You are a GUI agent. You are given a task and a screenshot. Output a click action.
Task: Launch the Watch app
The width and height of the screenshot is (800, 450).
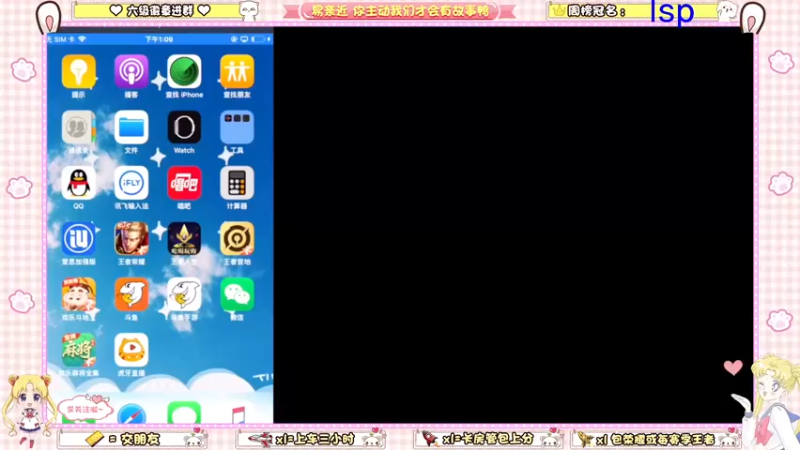click(x=184, y=128)
